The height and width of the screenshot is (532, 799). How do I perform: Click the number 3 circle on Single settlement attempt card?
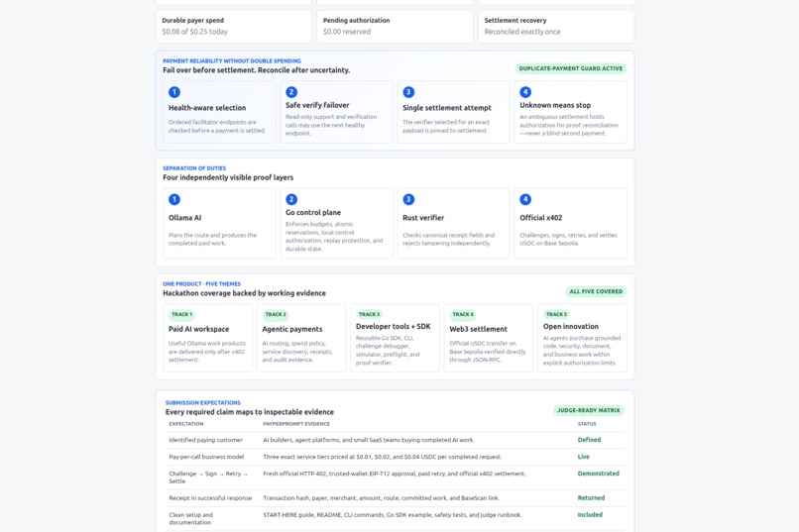click(408, 92)
